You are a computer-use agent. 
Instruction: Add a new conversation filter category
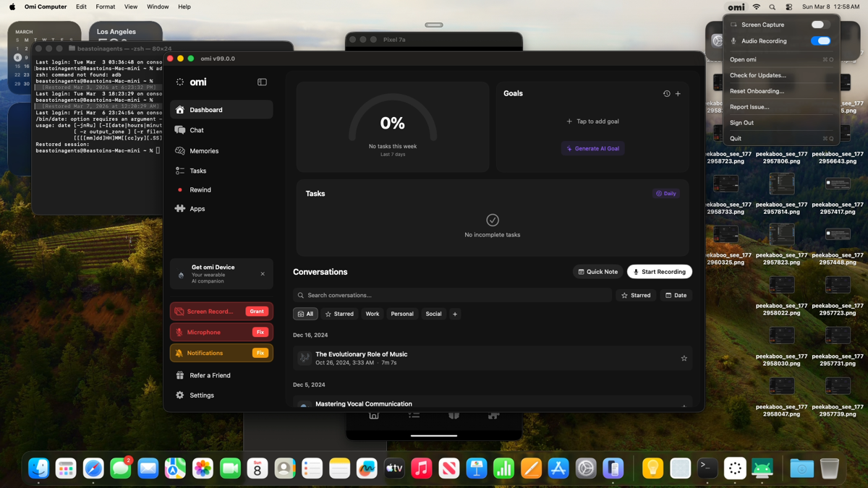[454, 313]
